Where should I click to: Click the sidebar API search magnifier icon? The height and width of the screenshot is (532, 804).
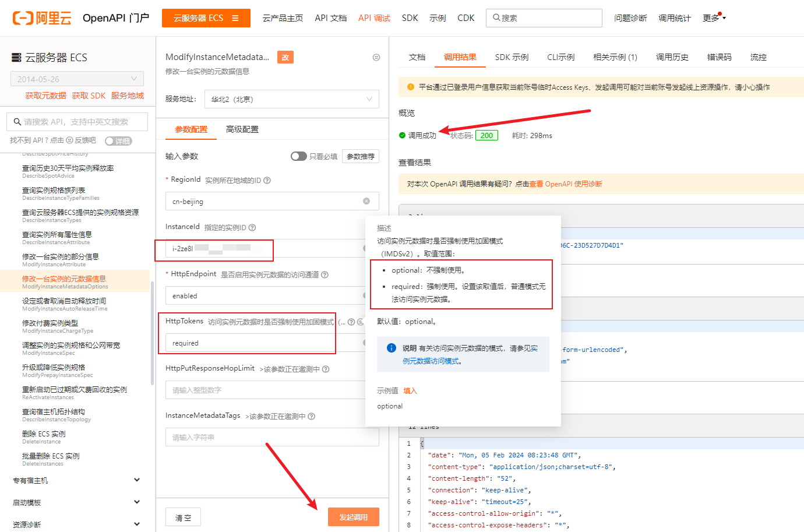coord(17,122)
